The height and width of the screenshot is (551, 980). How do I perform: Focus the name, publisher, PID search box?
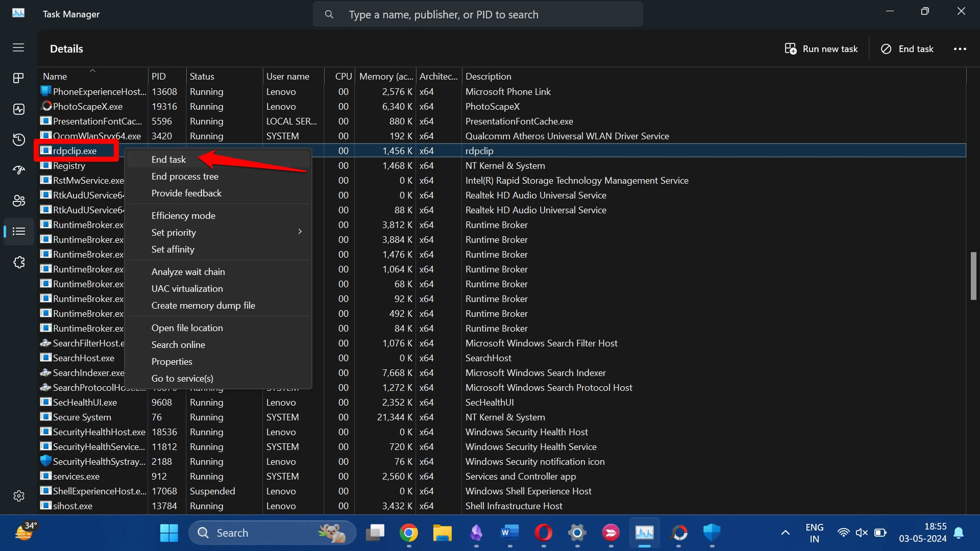click(x=477, y=15)
